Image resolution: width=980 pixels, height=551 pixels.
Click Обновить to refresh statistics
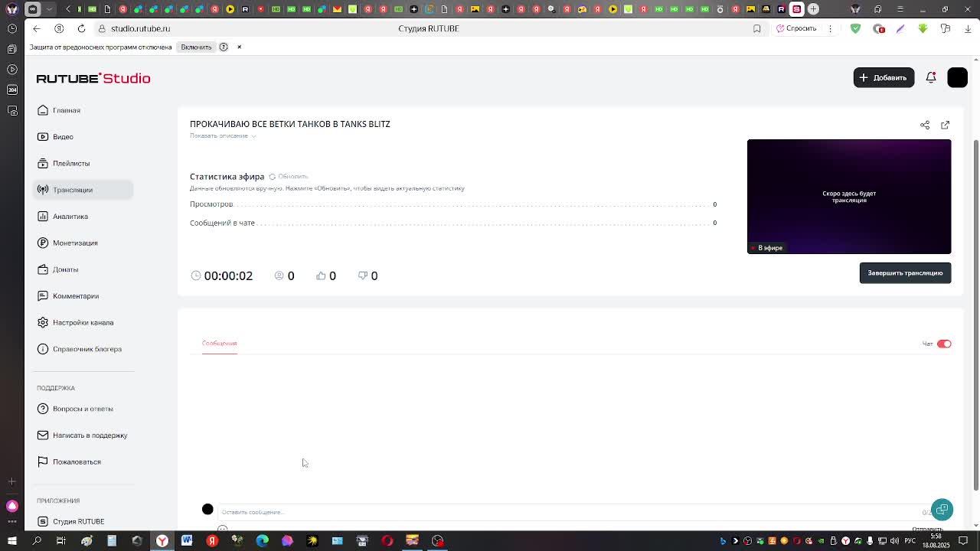point(288,177)
